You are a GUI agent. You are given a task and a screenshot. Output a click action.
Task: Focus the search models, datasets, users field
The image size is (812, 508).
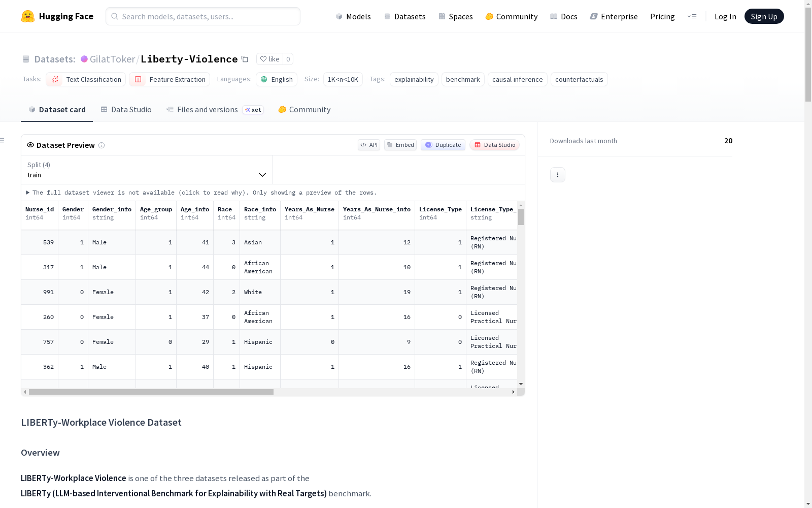pos(203,16)
